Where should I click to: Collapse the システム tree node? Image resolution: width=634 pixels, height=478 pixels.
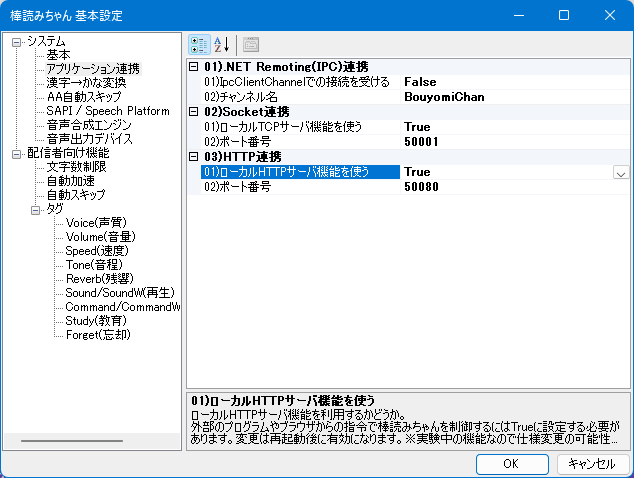click(x=17, y=41)
